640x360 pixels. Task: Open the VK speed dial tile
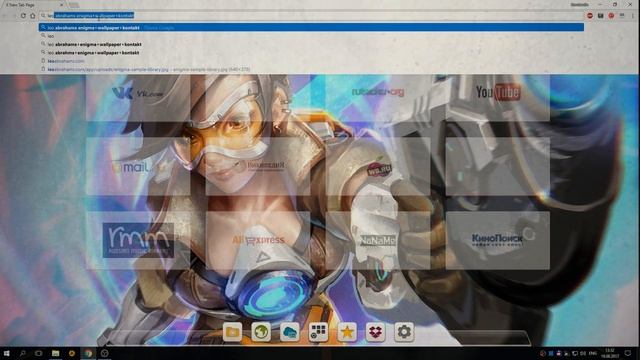click(x=138, y=98)
